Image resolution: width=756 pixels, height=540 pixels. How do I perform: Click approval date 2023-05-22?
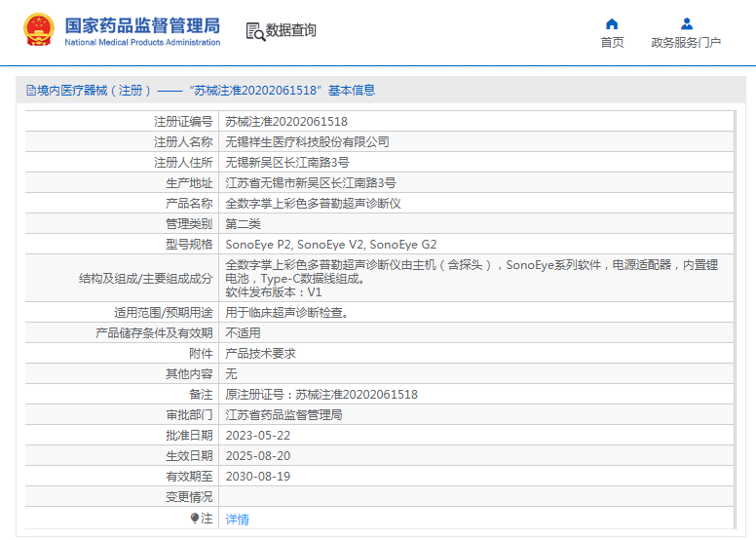258,436
